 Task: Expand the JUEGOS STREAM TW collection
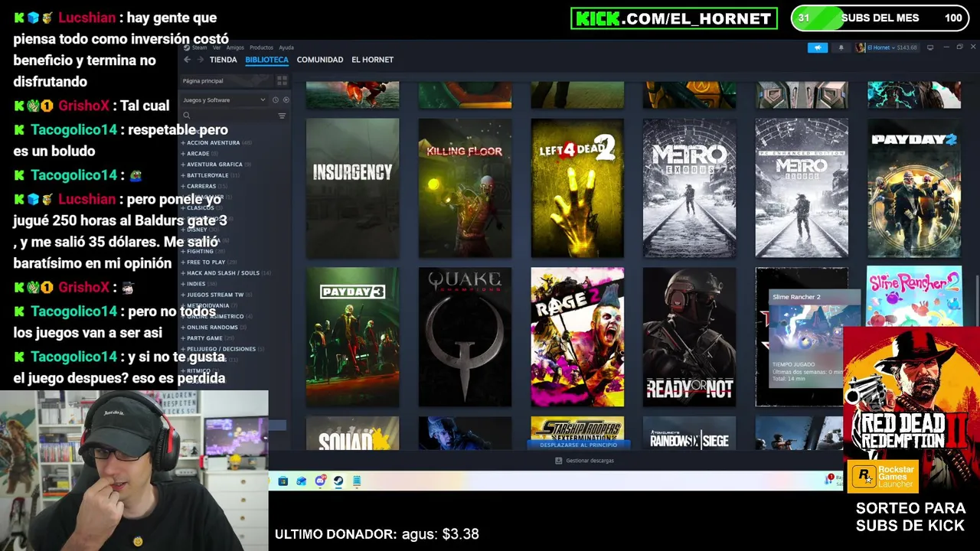click(217, 295)
